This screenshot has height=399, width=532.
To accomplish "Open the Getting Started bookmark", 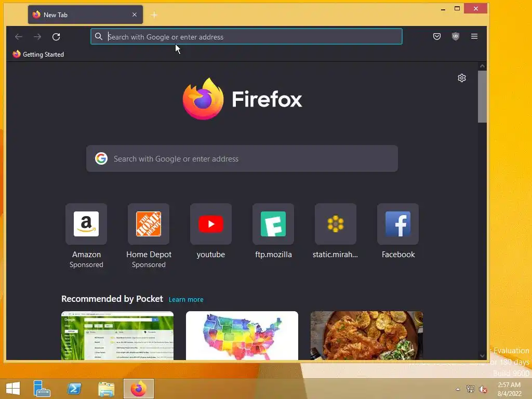I will coord(38,54).
